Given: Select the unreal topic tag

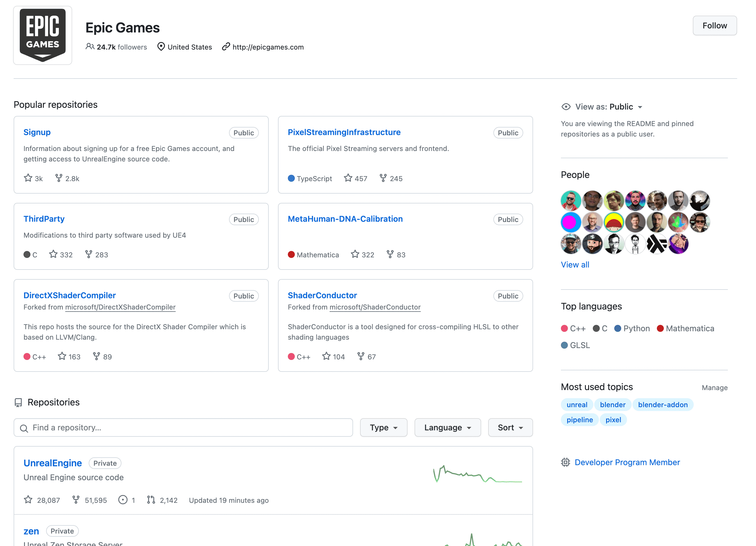Looking at the screenshot, I should 577,405.
